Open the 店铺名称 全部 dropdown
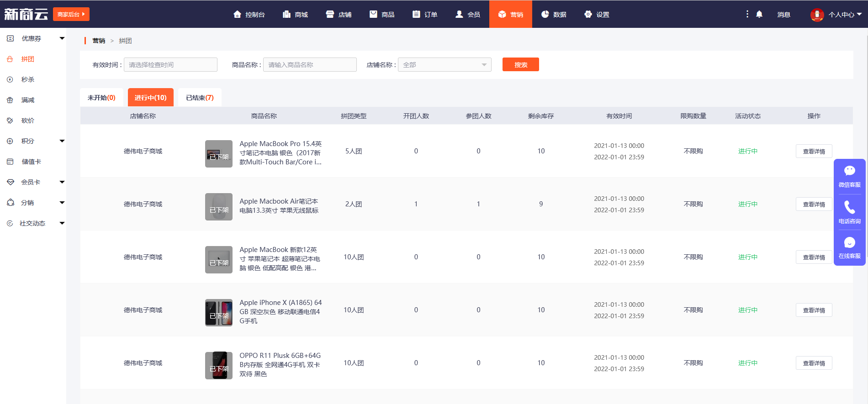 tap(445, 65)
